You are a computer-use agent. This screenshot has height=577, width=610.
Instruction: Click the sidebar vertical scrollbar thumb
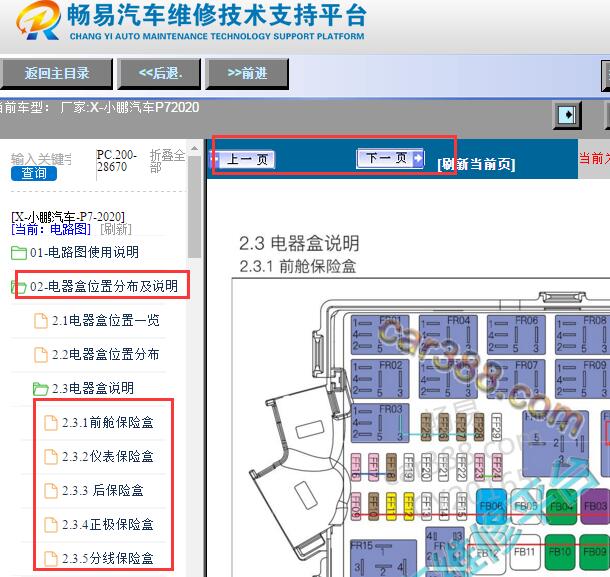(x=195, y=206)
